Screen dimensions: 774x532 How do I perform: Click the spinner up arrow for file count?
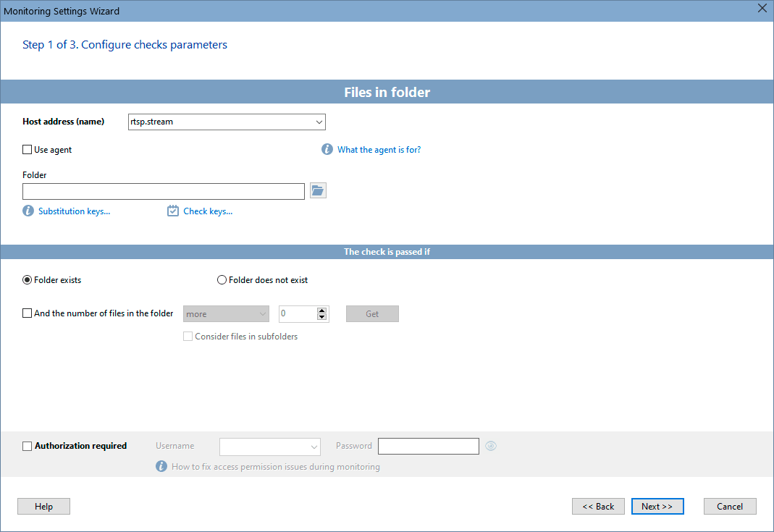(321, 310)
